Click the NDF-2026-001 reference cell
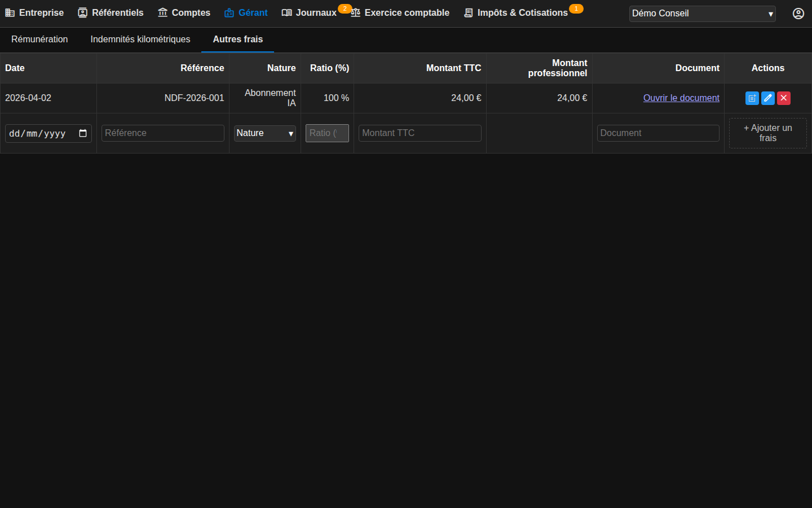Screen dimensions: 812x508 (x=163, y=98)
